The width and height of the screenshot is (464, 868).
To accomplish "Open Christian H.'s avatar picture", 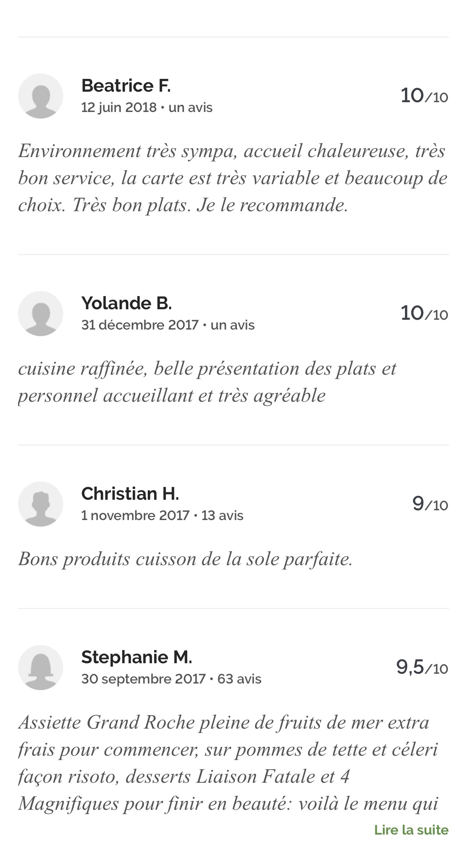I will [x=41, y=504].
